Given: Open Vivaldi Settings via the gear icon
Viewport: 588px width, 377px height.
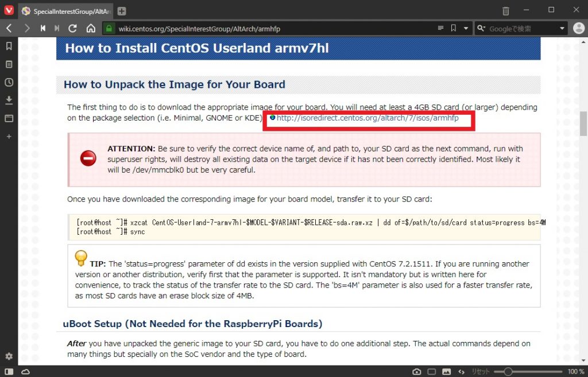Looking at the screenshot, I should click(x=8, y=356).
